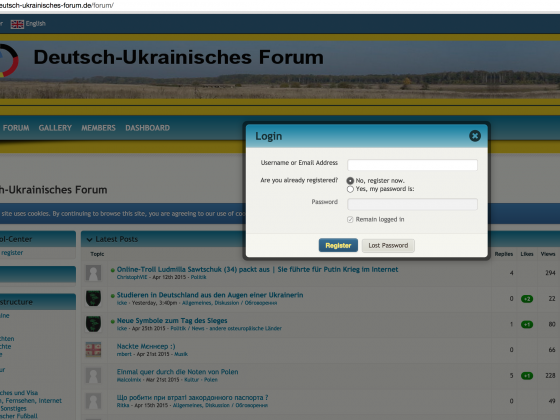Click the browser address bar URL

point(57,5)
